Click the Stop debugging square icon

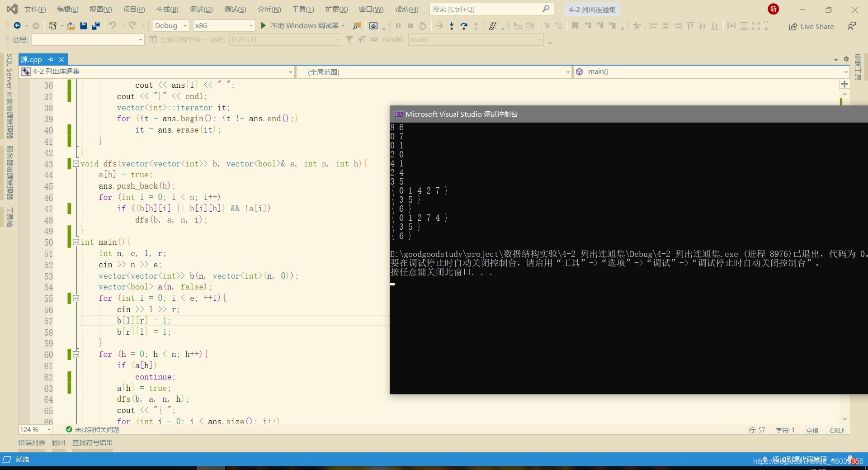coord(410,26)
